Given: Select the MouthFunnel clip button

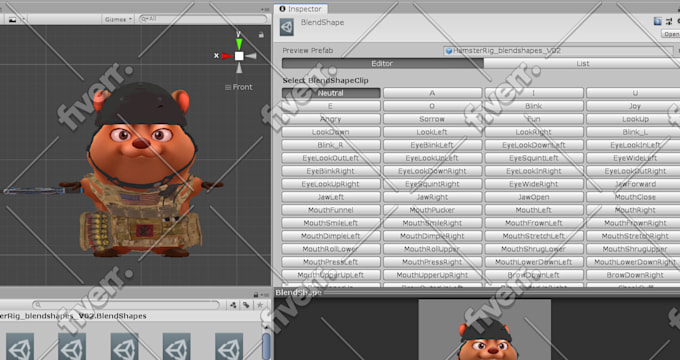Looking at the screenshot, I should 331,210.
